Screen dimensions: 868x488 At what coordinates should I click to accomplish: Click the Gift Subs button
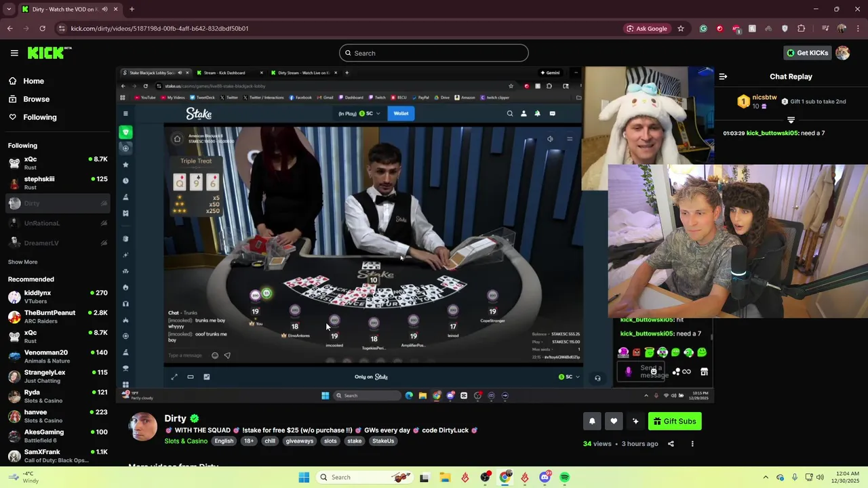[x=675, y=421]
